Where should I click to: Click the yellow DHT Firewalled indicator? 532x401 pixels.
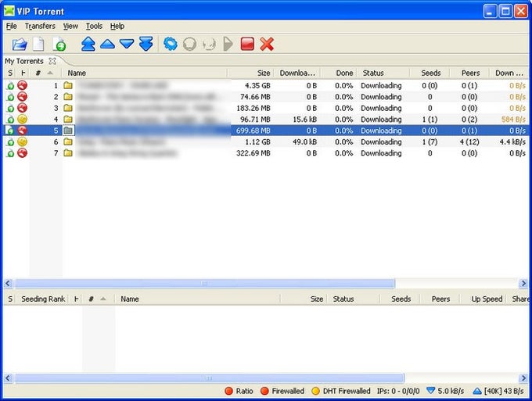coord(341,391)
